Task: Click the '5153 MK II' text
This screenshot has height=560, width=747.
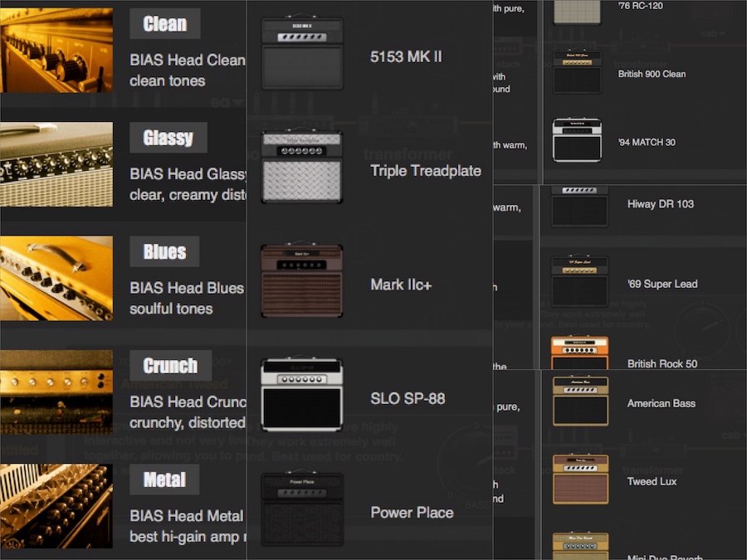Action: click(406, 56)
